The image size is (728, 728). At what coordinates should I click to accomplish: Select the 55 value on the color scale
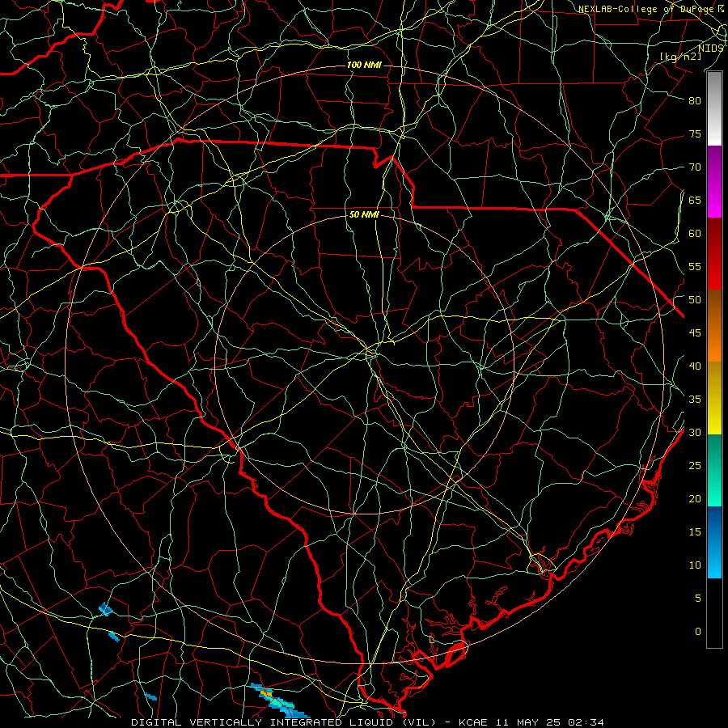tap(695, 267)
